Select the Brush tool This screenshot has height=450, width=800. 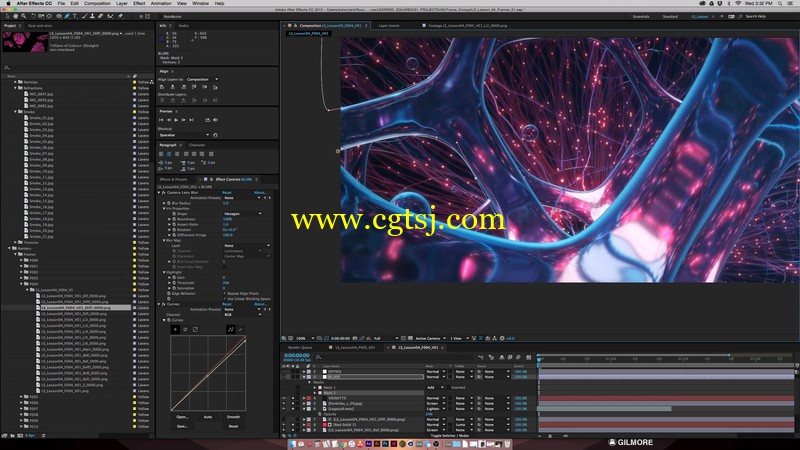click(85, 16)
